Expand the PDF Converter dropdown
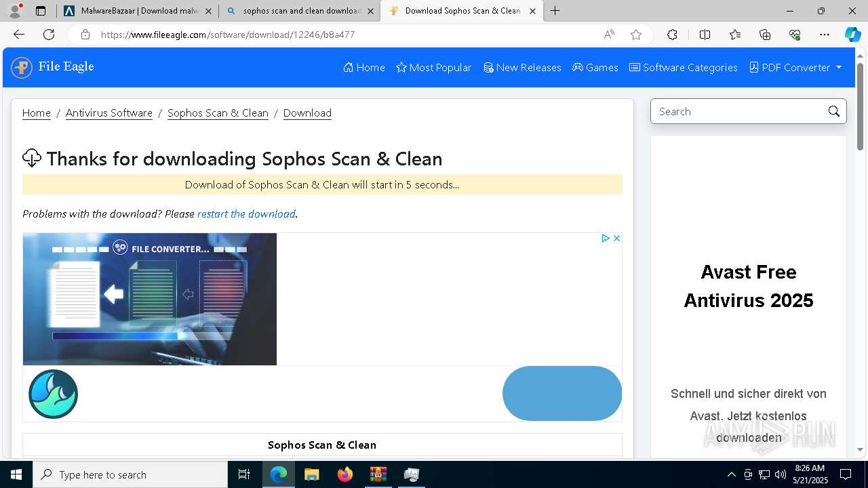 pyautogui.click(x=795, y=68)
